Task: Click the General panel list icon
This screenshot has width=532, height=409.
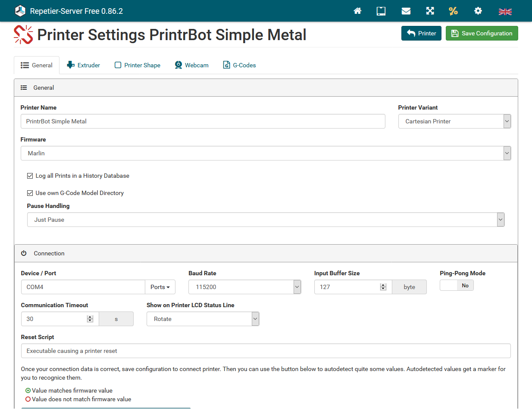Action: pyautogui.click(x=24, y=88)
